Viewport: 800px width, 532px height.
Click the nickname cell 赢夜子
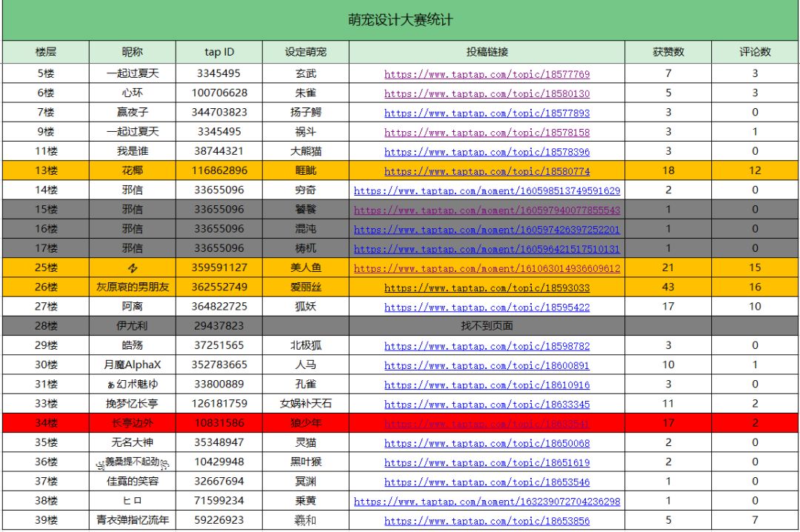133,113
